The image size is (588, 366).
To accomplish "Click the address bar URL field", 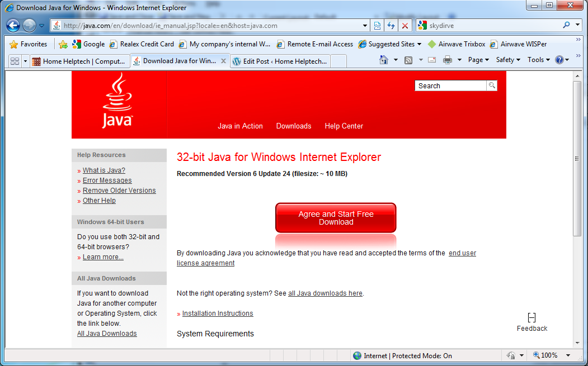I will point(206,26).
